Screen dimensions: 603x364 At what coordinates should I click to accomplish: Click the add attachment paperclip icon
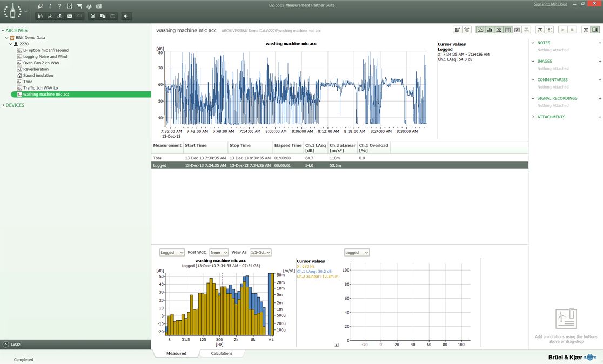[467, 30]
